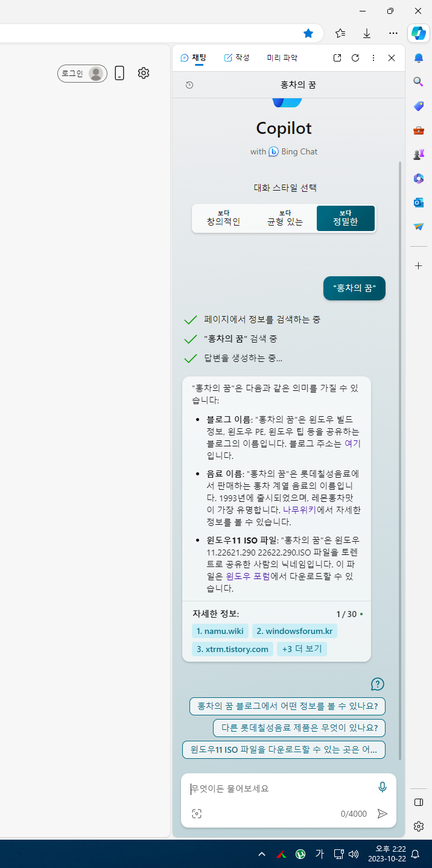Screen dimensions: 432x868
Task: Open Copilot pane in new tab icon
Action: 337,58
